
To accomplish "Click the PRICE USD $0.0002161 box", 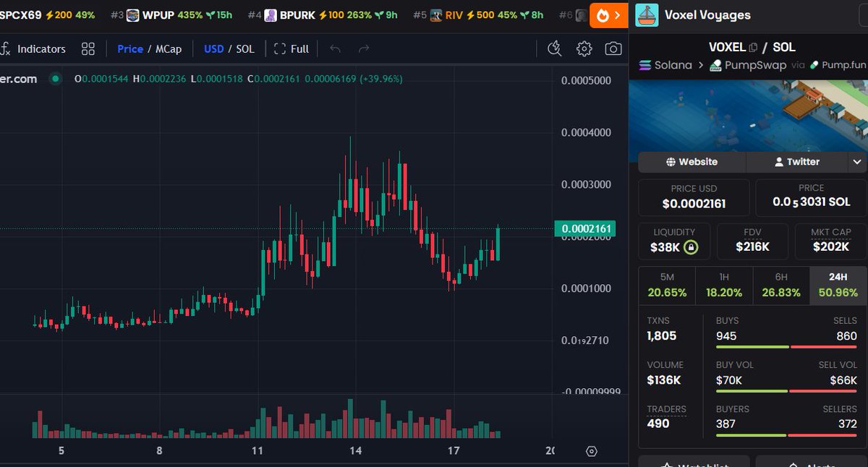I will click(x=694, y=197).
